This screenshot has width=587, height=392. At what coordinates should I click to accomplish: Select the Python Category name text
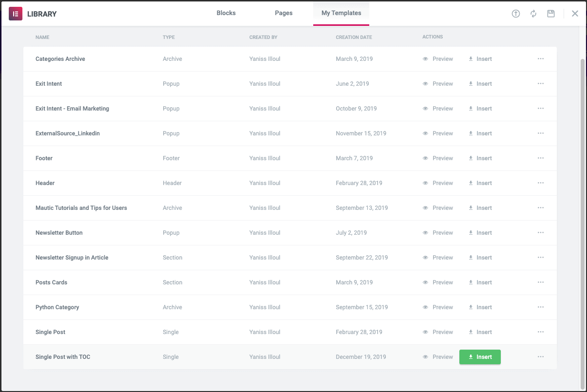(x=57, y=307)
